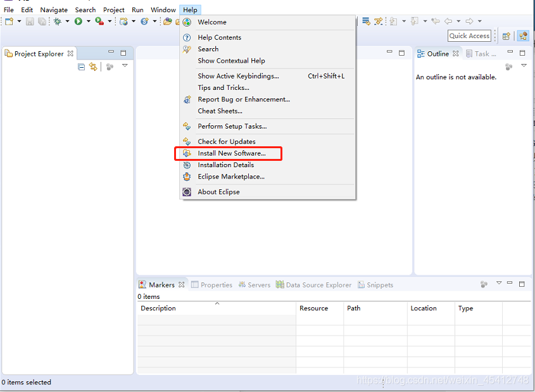Click the Focus on Active Task icon in Outline

(509, 67)
